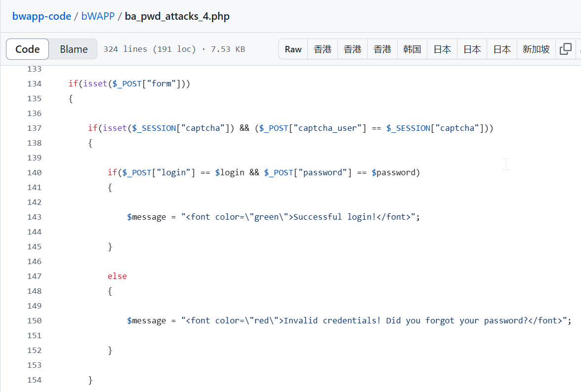Navigate to the bWAPP folder breadcrumb
581x392 pixels.
pos(98,16)
